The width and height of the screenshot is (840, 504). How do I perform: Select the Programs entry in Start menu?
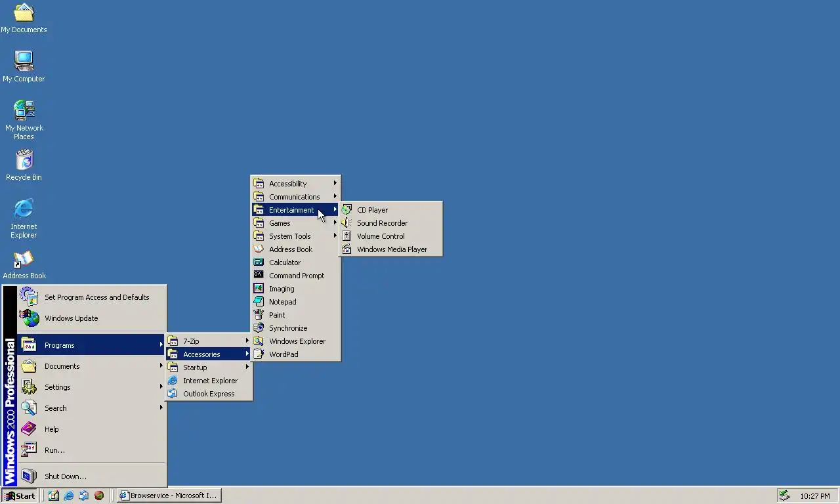(x=91, y=345)
